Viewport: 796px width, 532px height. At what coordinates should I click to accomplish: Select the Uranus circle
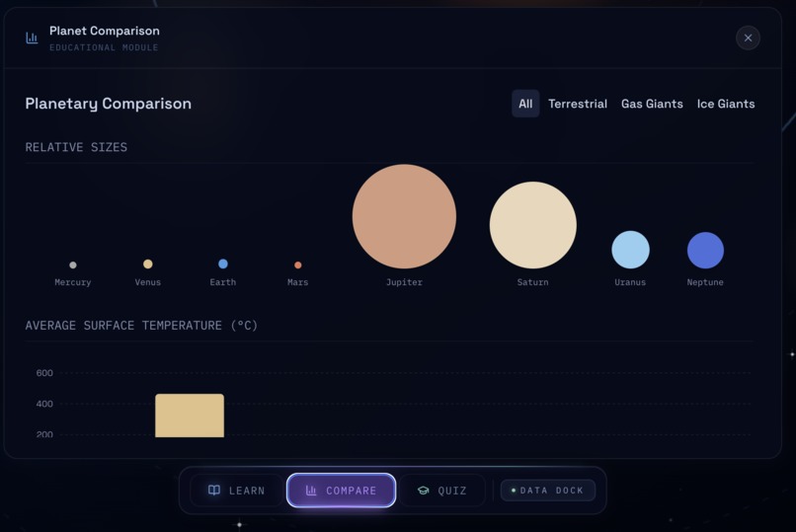tap(630, 250)
